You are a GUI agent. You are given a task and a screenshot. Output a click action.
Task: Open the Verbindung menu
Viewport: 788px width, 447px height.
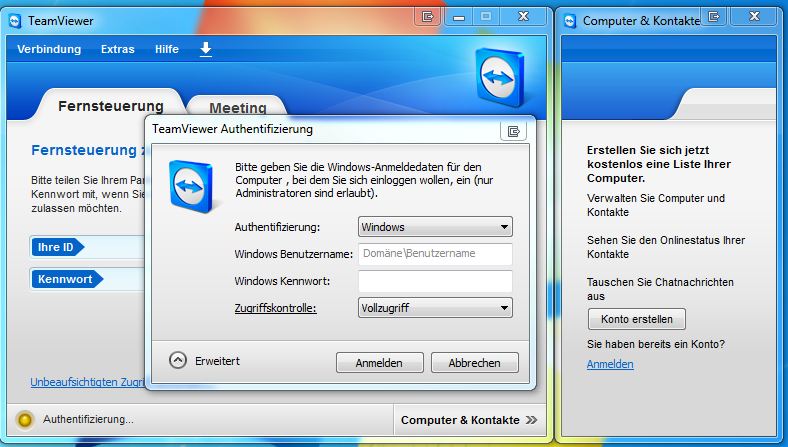49,49
